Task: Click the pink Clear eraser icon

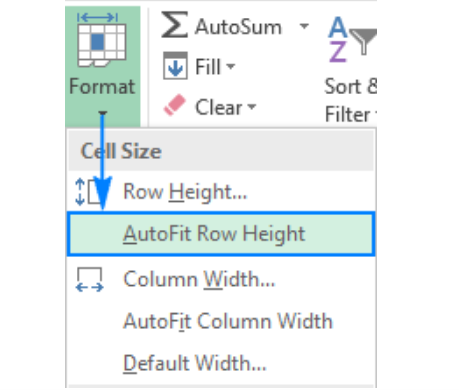Action: (x=175, y=105)
